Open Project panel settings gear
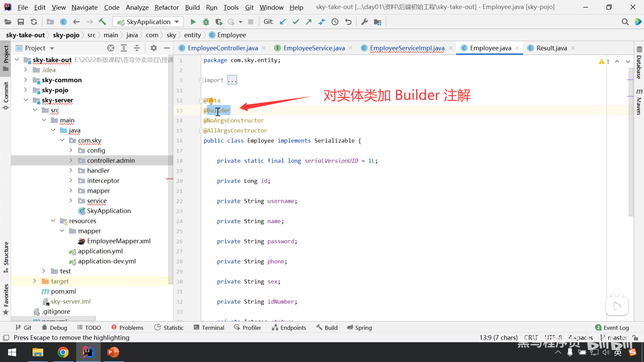Viewport: 644px width, 362px height. (x=154, y=48)
